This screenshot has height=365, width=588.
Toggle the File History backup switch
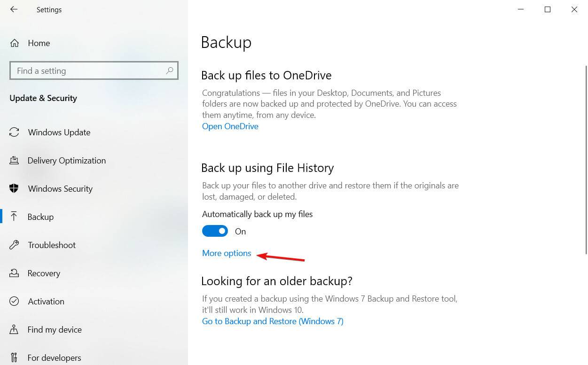pyautogui.click(x=215, y=231)
